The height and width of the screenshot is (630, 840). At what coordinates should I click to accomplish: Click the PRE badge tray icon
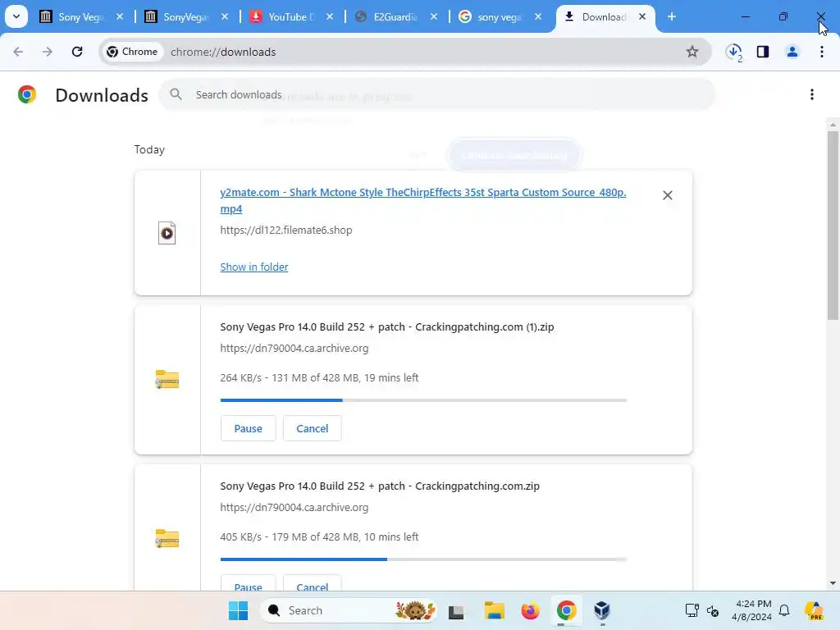[x=815, y=610]
